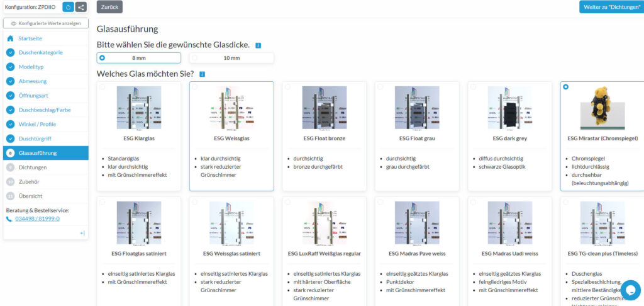Click the checkmark icon beside Duschenkategorie
This screenshot has height=306, width=644.
(x=10, y=53)
